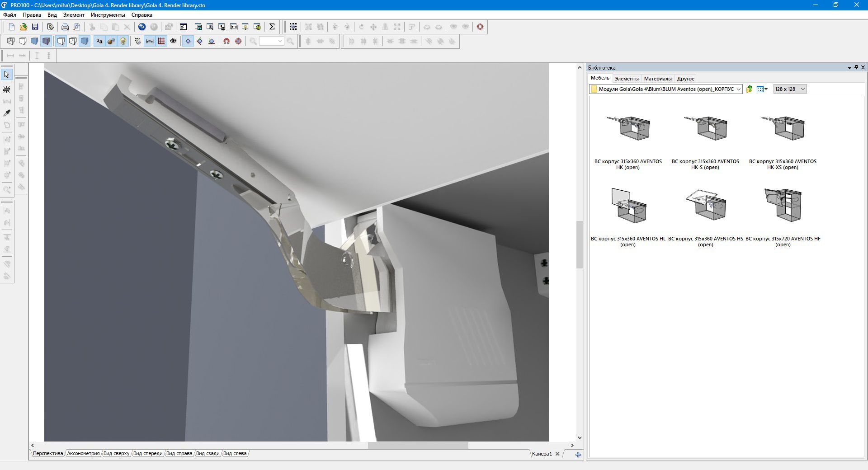Select the wireframe view mode icon
The image size is (868, 470).
tap(11, 41)
